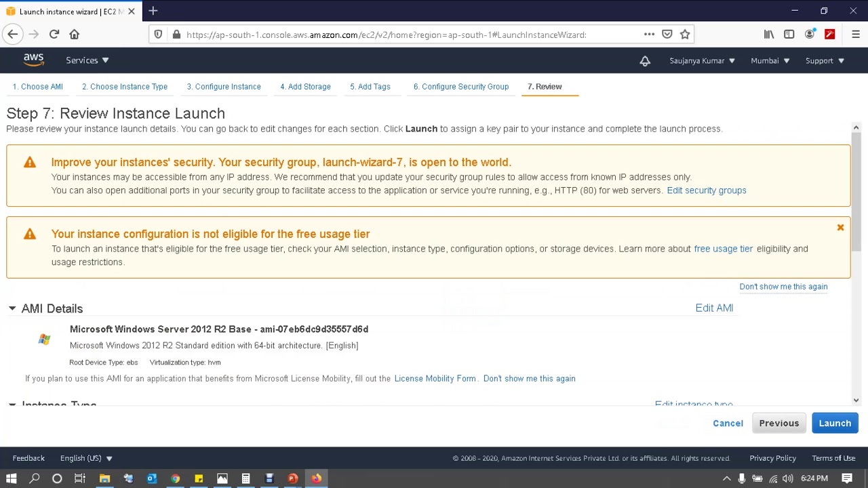Screen dimensions: 868x488
Task: Open the License Mobility Form link
Action: point(435,379)
